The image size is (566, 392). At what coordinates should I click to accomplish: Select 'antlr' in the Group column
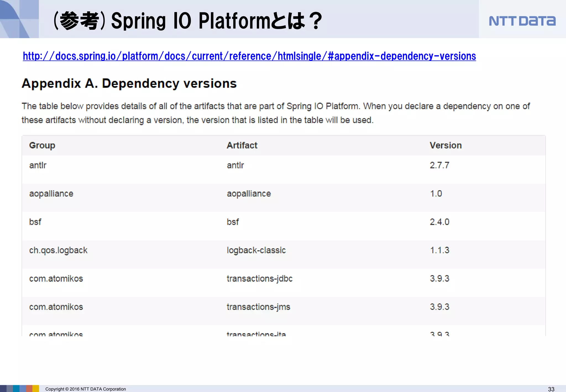(x=38, y=165)
